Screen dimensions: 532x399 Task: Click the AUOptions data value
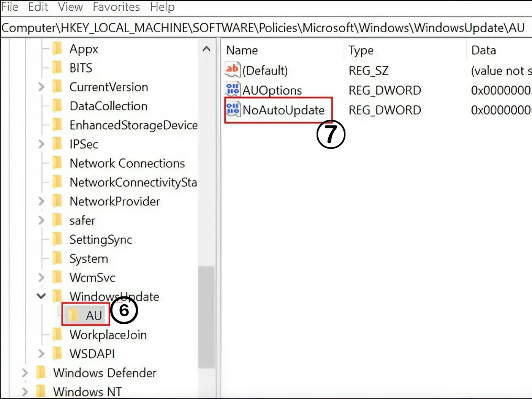pyautogui.click(x=501, y=90)
